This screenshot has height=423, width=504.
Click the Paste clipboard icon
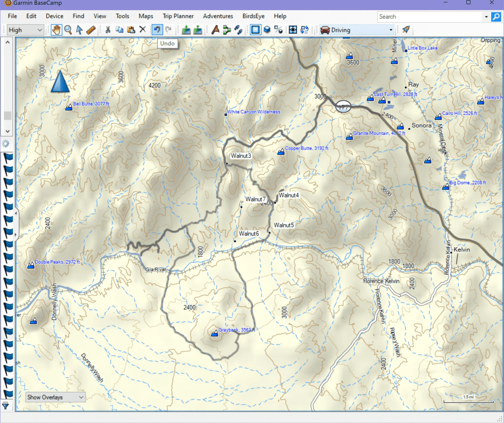[x=131, y=30]
